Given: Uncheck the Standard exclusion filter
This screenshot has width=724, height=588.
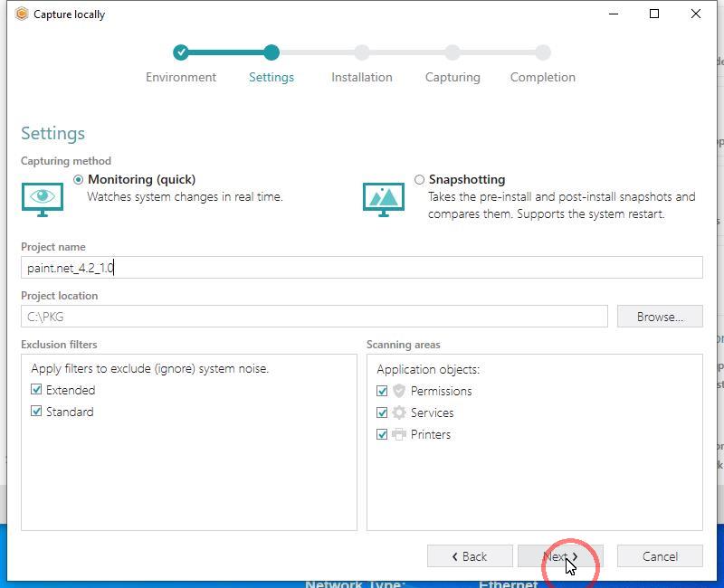Looking at the screenshot, I should click(36, 412).
